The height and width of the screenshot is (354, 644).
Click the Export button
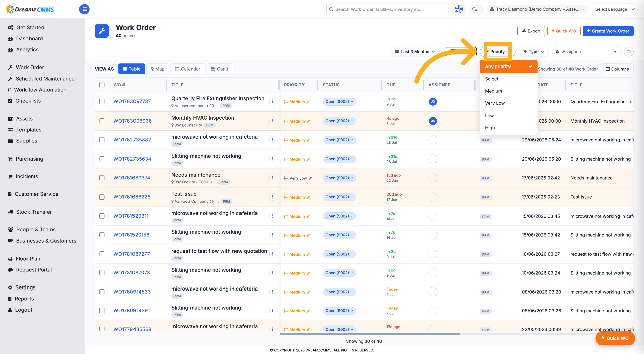tap(531, 31)
